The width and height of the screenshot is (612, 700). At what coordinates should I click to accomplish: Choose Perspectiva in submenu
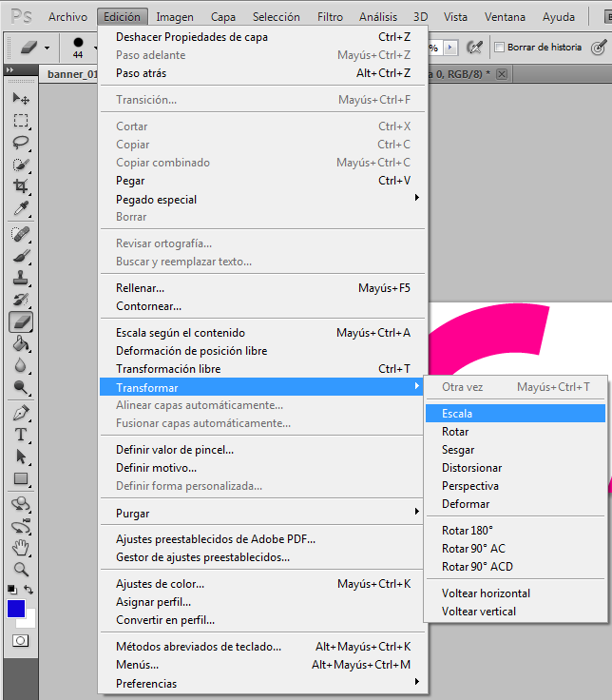(x=515, y=485)
